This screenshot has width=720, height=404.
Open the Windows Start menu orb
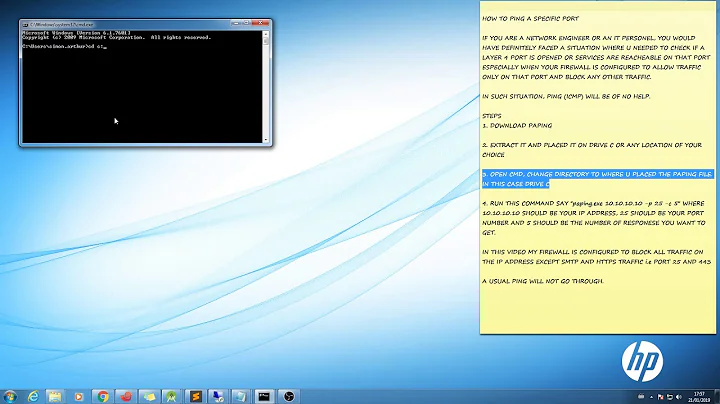pyautogui.click(x=10, y=396)
